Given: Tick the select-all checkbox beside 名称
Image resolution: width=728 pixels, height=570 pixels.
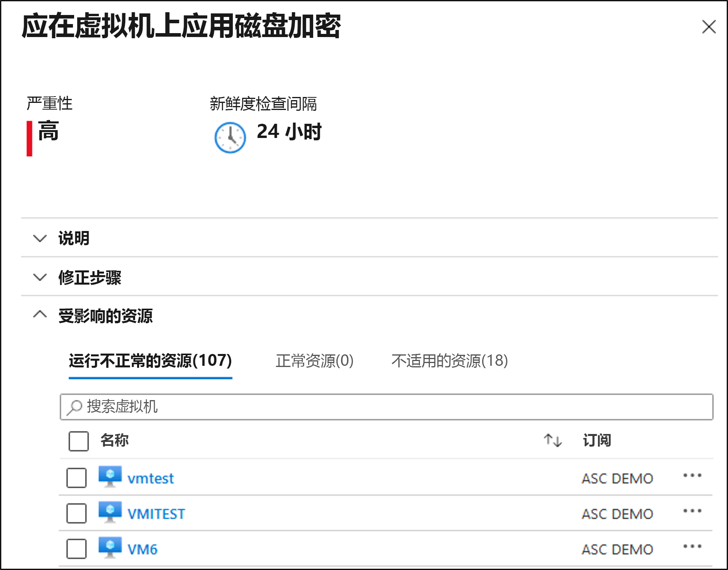Looking at the screenshot, I should (x=78, y=441).
